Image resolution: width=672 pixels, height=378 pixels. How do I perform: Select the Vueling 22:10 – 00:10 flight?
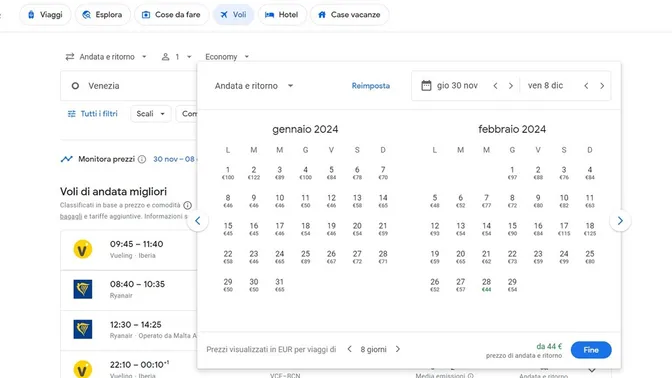point(129,365)
